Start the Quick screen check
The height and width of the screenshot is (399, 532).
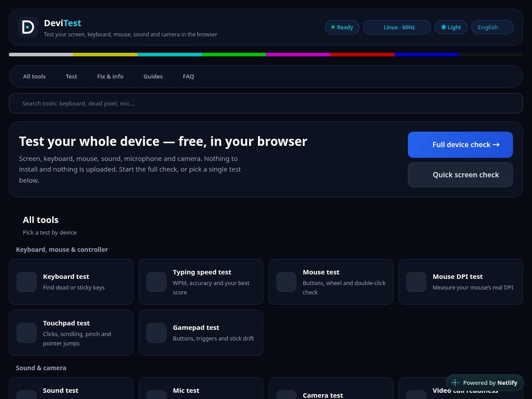click(x=460, y=175)
